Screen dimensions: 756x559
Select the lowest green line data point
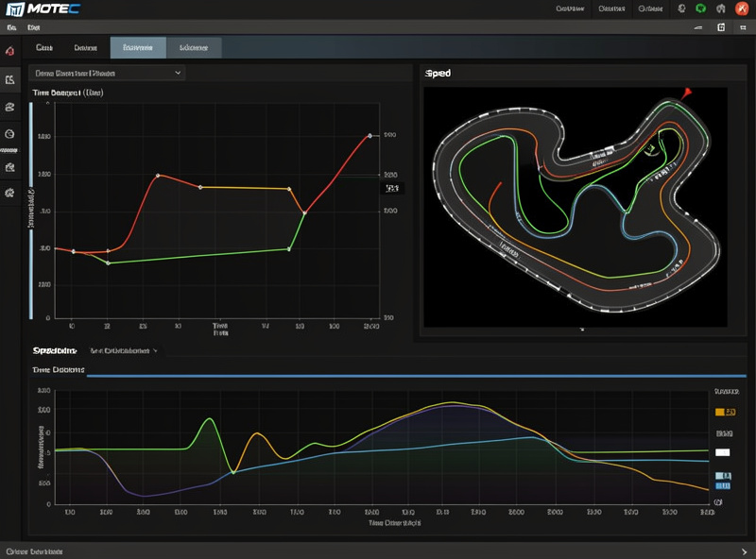(x=108, y=263)
